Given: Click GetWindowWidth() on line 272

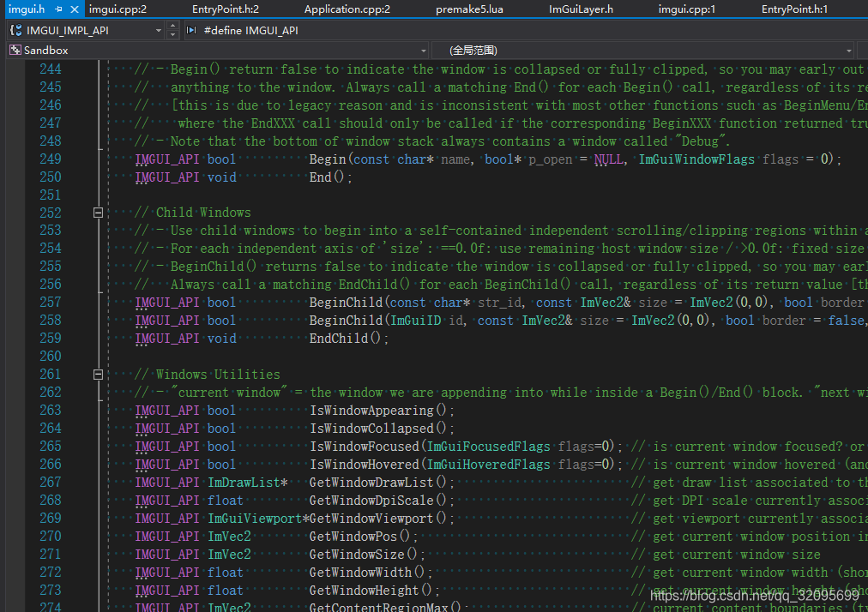Looking at the screenshot, I should click(x=371, y=573).
